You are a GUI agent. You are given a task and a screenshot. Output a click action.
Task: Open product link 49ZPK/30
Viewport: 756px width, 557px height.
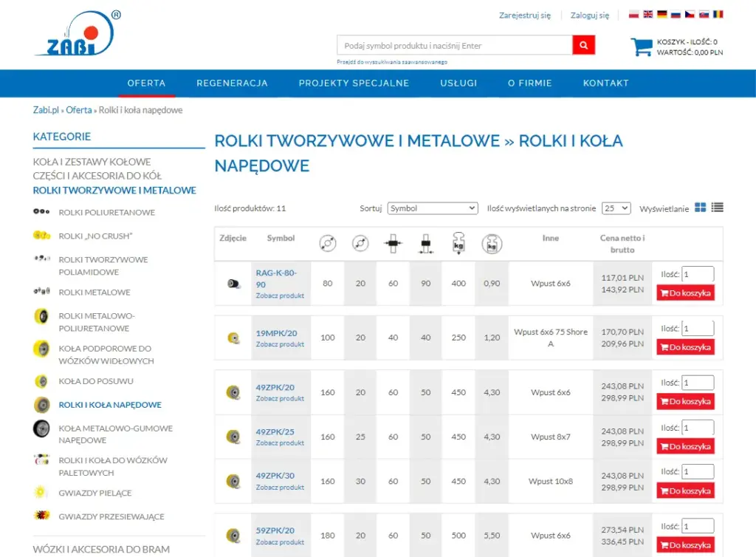tap(275, 476)
